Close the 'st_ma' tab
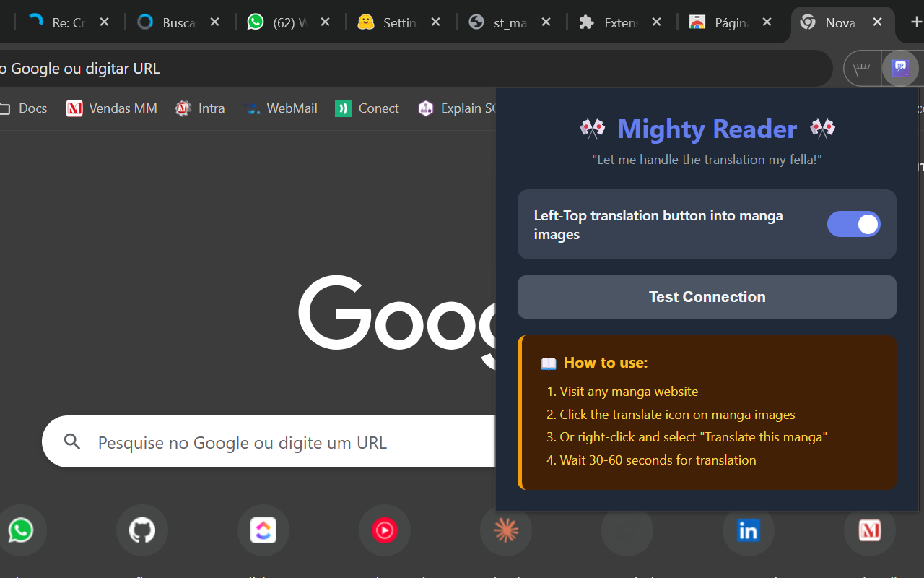The height and width of the screenshot is (578, 924). tap(546, 22)
